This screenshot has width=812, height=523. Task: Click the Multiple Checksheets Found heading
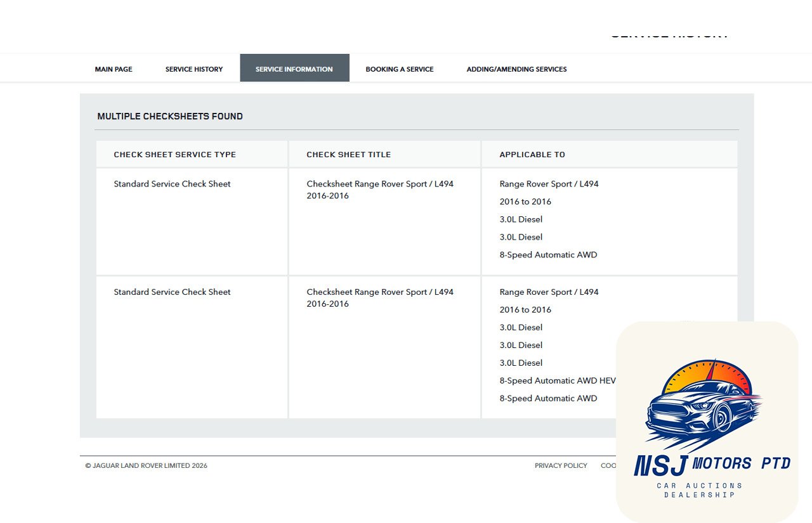(170, 117)
